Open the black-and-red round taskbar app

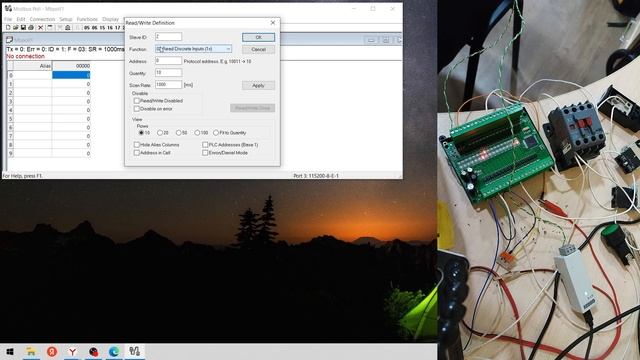93,351
